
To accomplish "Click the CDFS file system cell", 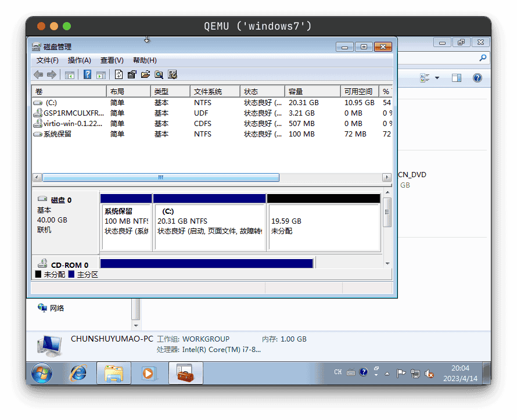I will pos(203,124).
